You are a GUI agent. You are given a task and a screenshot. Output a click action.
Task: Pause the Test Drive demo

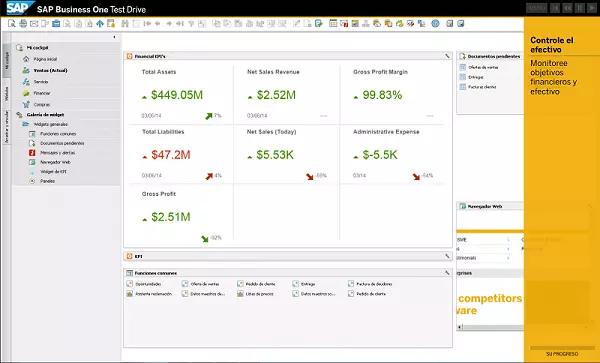coord(580,8)
